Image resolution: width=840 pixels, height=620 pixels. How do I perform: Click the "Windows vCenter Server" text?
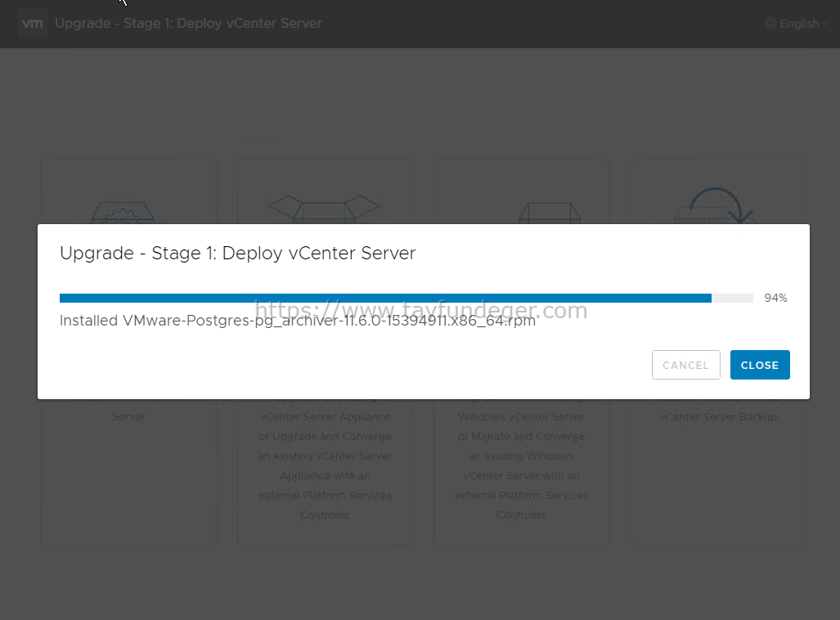point(521,417)
